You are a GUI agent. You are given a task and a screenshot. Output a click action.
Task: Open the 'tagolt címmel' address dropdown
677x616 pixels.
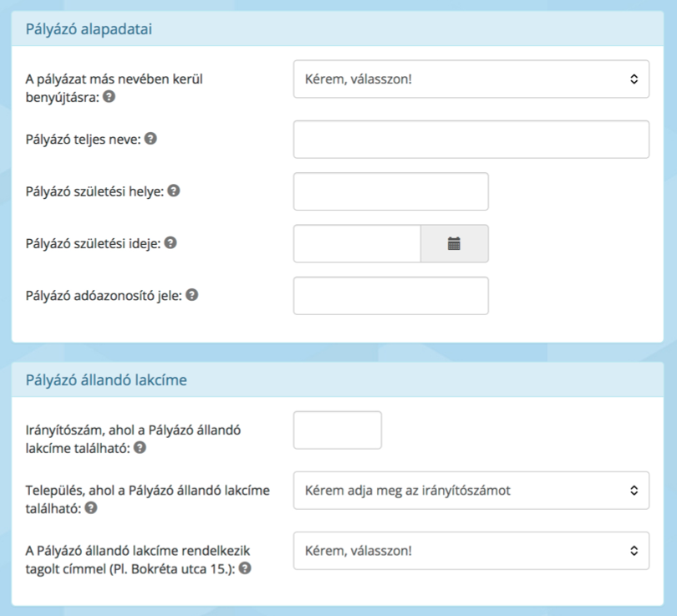pos(471,552)
